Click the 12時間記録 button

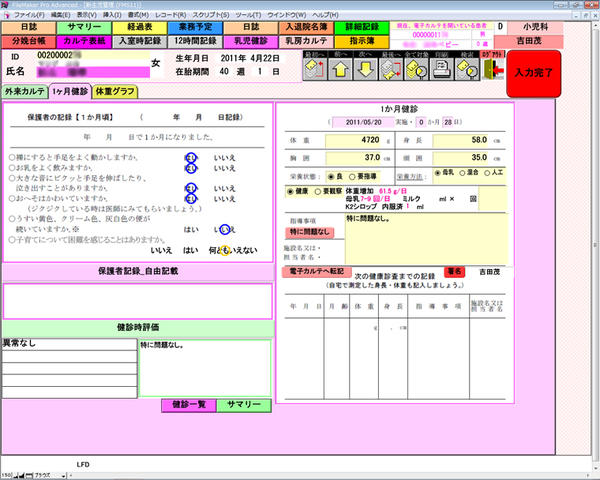click(x=195, y=41)
